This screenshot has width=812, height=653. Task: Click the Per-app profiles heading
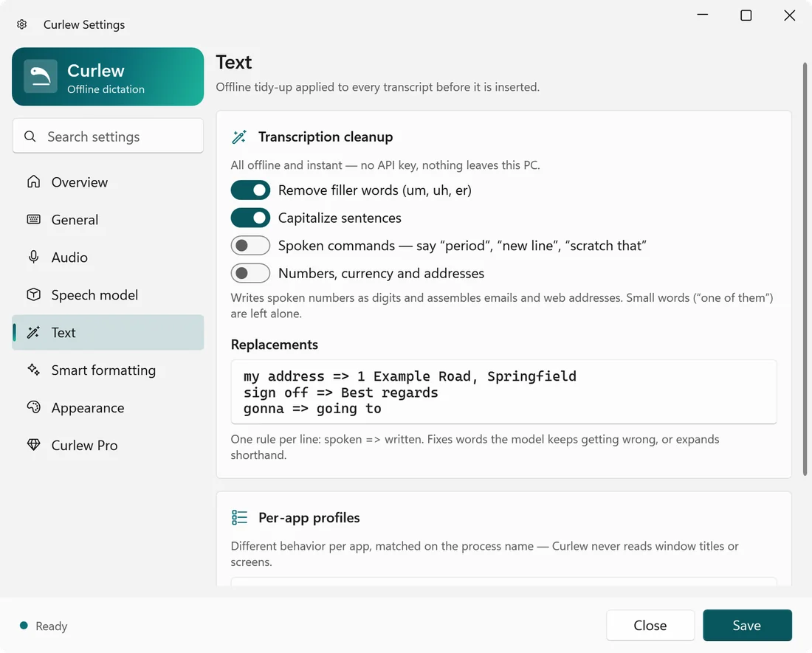[x=309, y=517]
